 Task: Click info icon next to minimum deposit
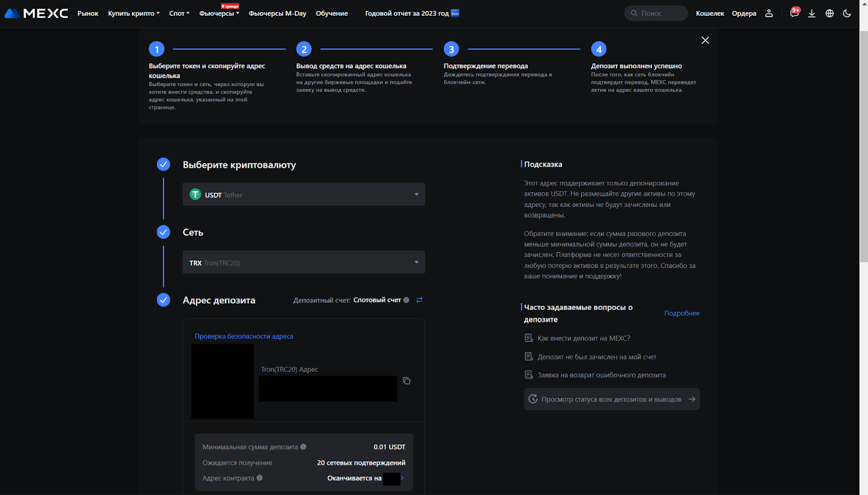[x=303, y=447]
